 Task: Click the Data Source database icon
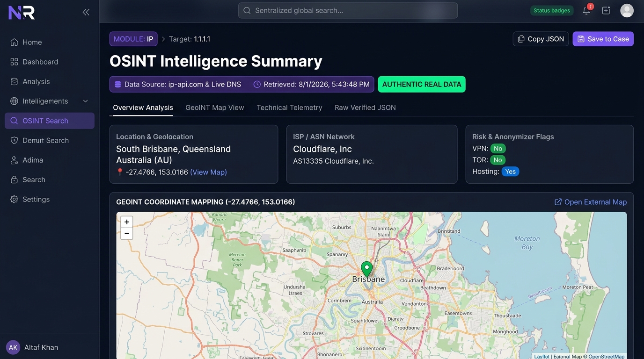coord(118,85)
